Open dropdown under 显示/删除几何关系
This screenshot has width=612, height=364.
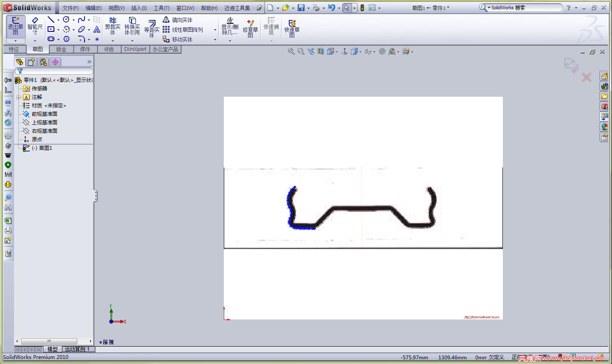tap(230, 41)
